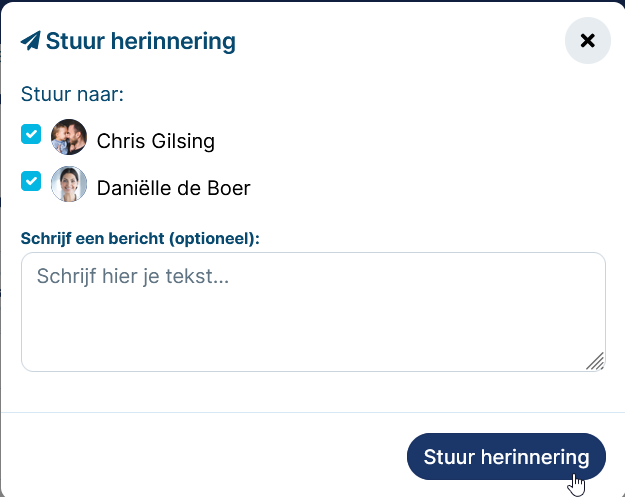
Task: Click Chris Gilsing's avatar photo
Action: [69, 137]
